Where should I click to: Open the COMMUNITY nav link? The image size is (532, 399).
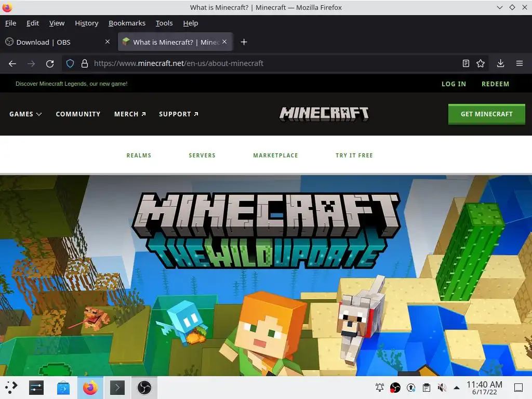[x=78, y=114]
